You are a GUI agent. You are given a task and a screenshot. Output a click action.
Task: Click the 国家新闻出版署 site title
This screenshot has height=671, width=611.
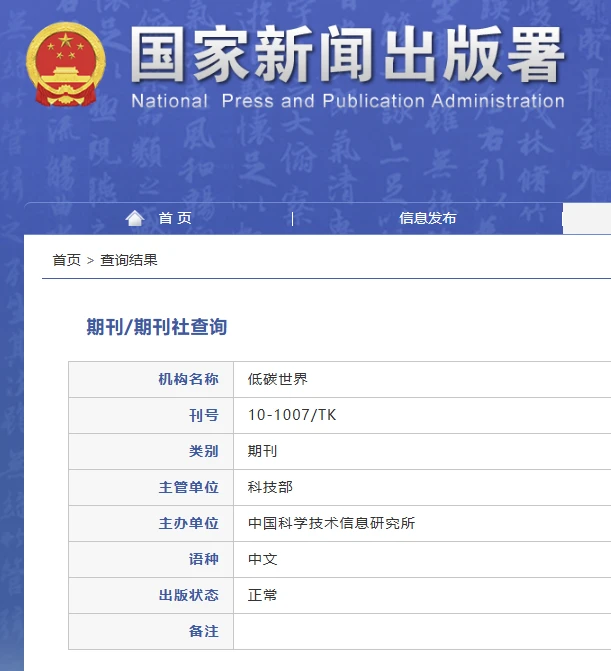click(x=347, y=53)
